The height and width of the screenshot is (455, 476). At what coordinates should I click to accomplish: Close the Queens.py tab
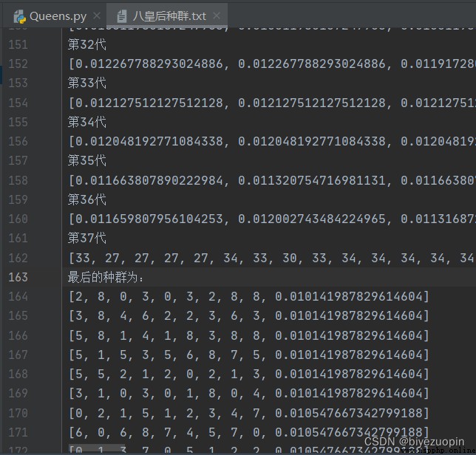[97, 16]
